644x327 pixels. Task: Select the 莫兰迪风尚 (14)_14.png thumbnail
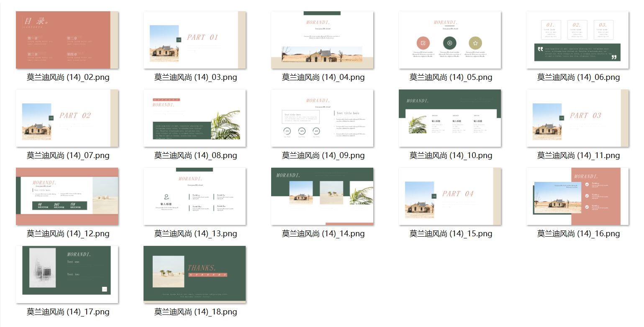click(322, 197)
